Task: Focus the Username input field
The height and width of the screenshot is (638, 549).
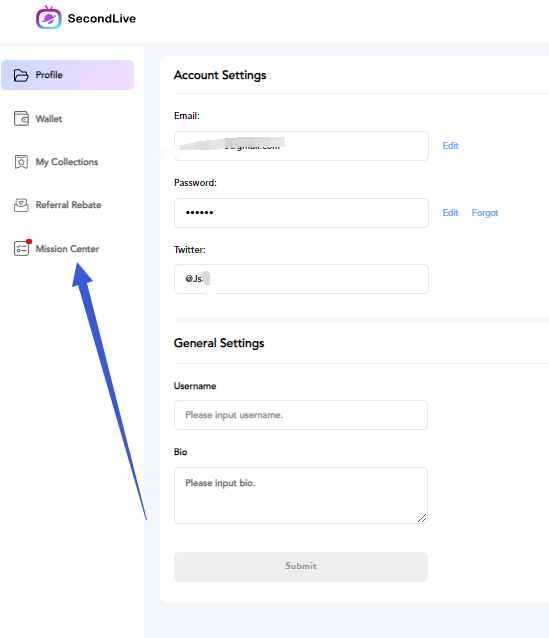Action: tap(301, 415)
